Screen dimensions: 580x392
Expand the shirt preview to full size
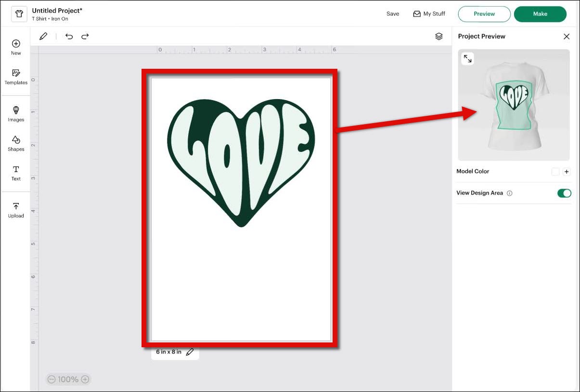coord(467,58)
